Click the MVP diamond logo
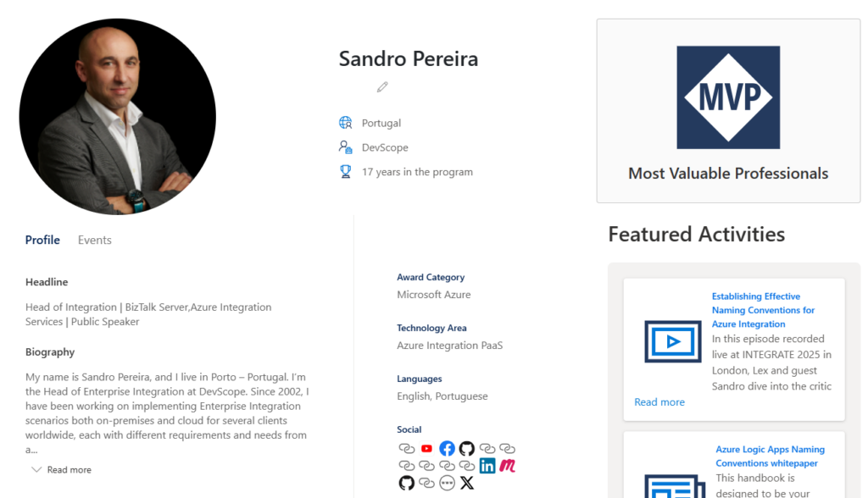The width and height of the screenshot is (868, 498). point(728,97)
